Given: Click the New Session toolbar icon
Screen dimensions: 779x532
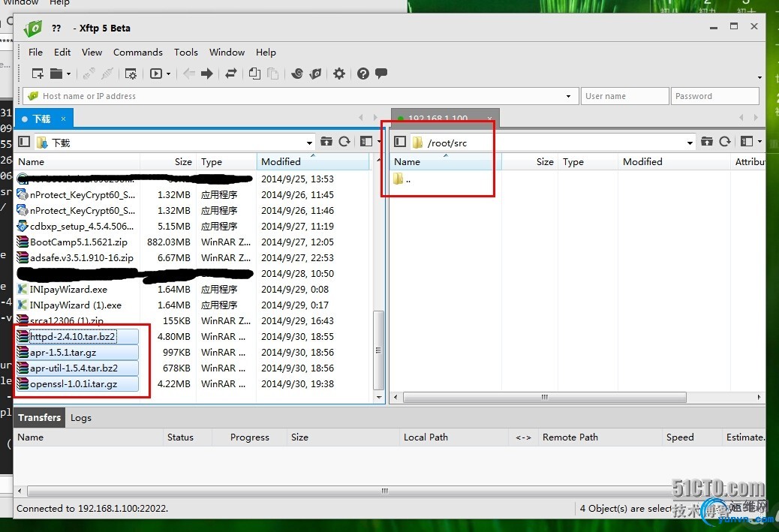Looking at the screenshot, I should pyautogui.click(x=38, y=74).
